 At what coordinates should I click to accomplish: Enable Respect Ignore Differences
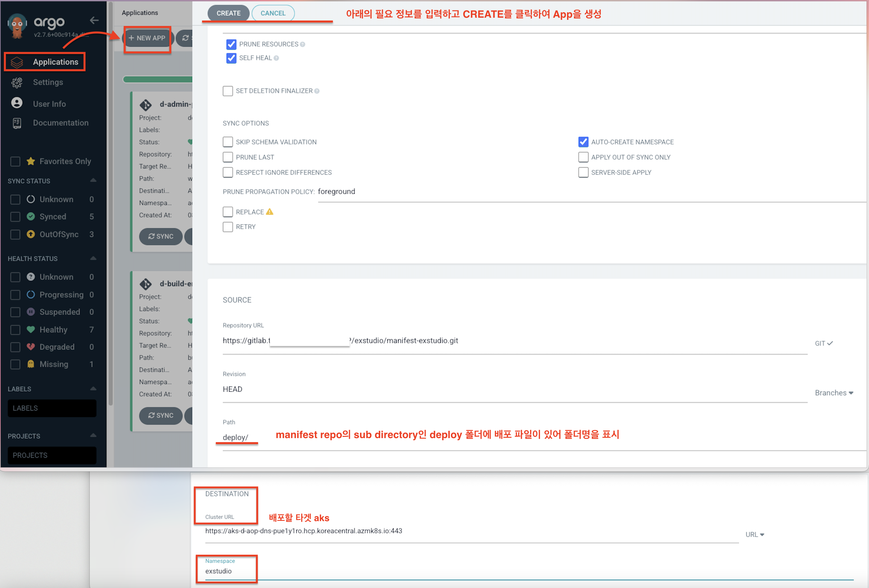point(228,172)
